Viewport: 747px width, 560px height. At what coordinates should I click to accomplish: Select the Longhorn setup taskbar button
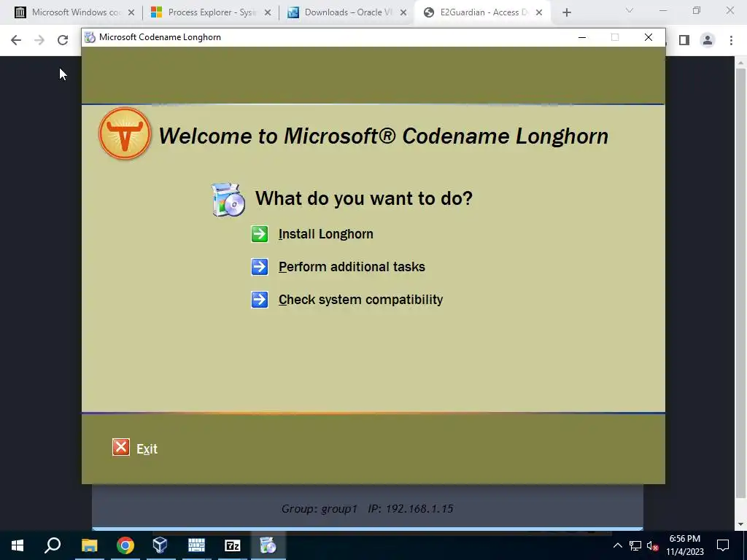[268, 545]
